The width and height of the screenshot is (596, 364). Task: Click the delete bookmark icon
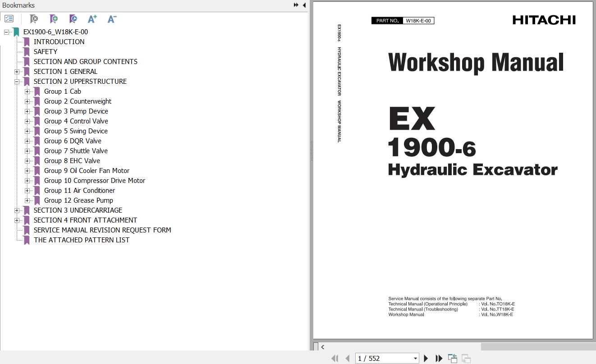coord(34,19)
